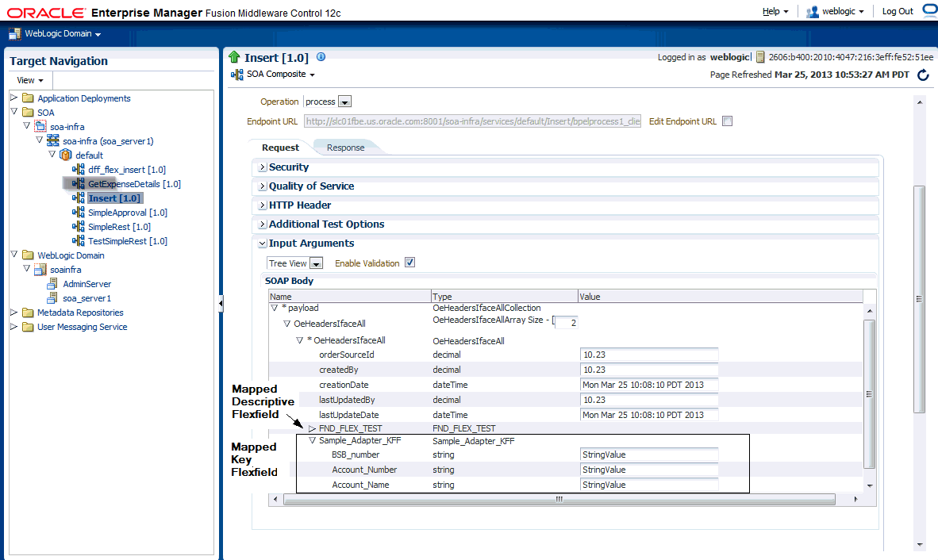This screenshot has width=938, height=560.
Task: Open the WebLogic Domain menu
Action: pos(62,34)
